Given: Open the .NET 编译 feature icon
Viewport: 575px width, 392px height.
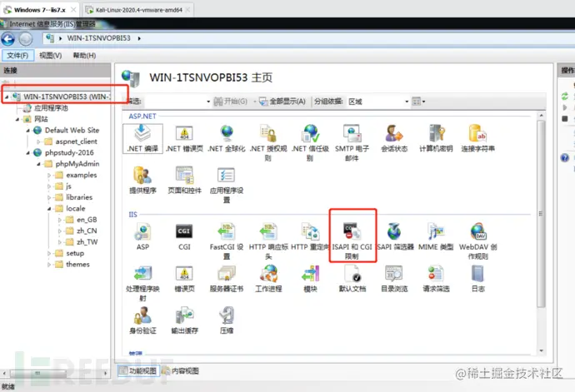Looking at the screenshot, I should pyautogui.click(x=142, y=138).
